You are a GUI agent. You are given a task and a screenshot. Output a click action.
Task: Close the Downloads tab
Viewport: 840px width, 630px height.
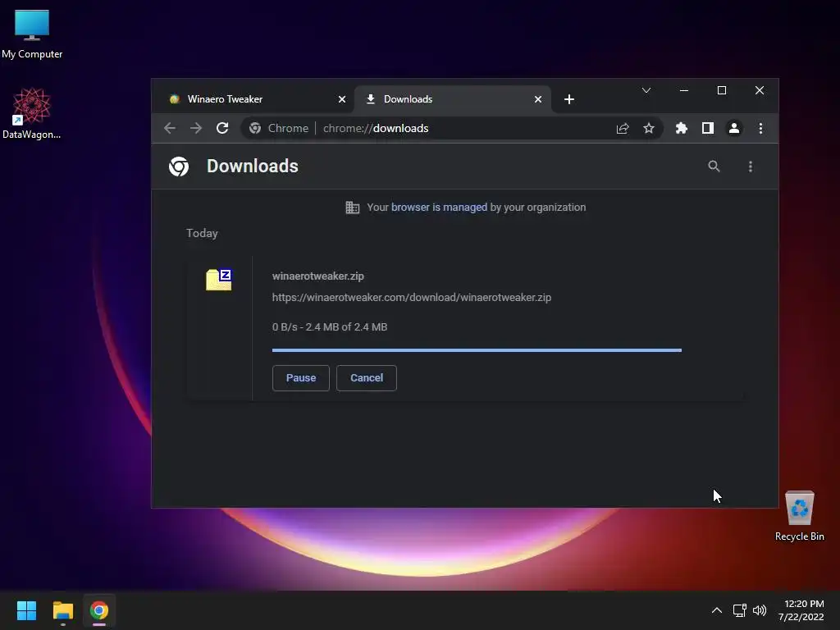pos(538,99)
